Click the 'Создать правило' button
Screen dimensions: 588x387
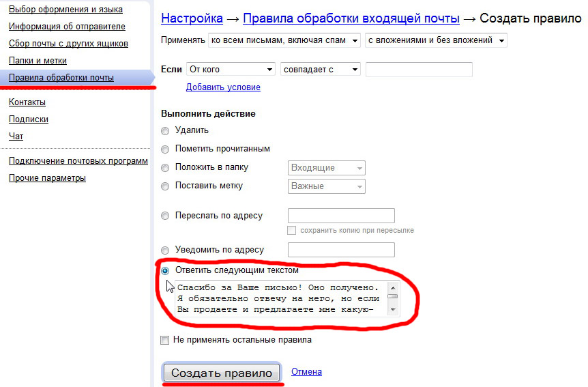point(222,373)
